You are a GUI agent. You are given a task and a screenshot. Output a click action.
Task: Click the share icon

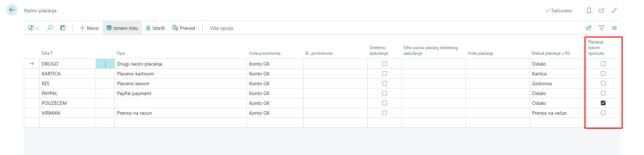[589, 28]
